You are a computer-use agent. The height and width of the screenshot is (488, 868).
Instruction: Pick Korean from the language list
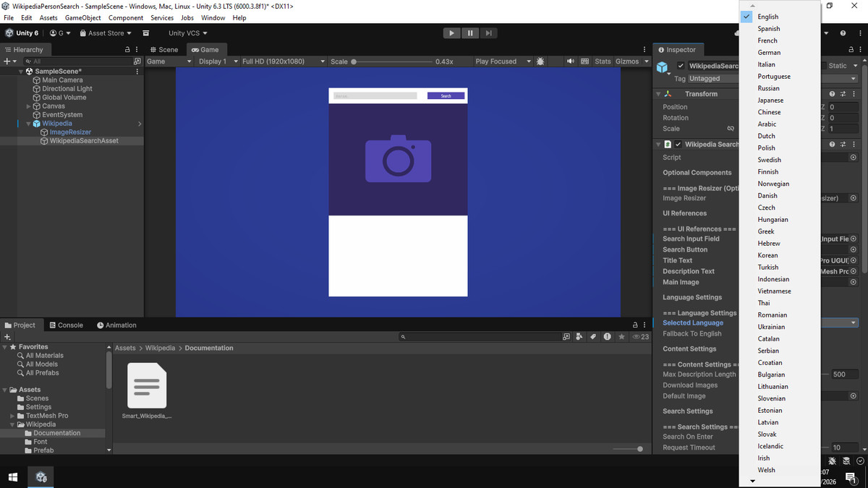(x=780, y=255)
